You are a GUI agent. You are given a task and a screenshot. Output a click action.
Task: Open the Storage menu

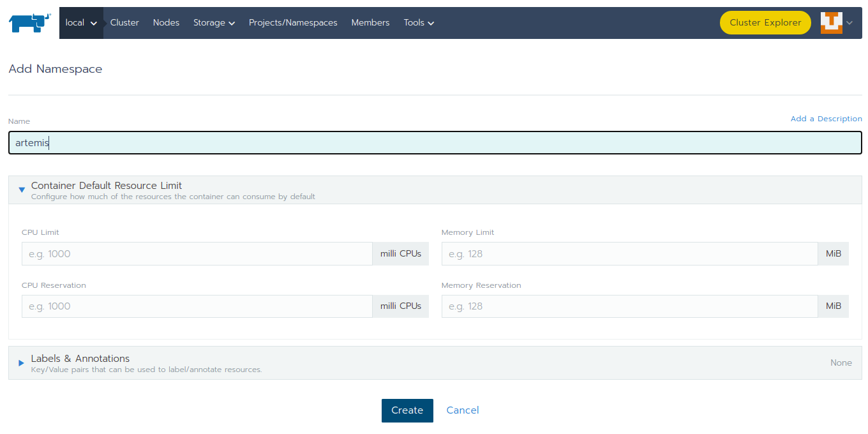tap(214, 22)
